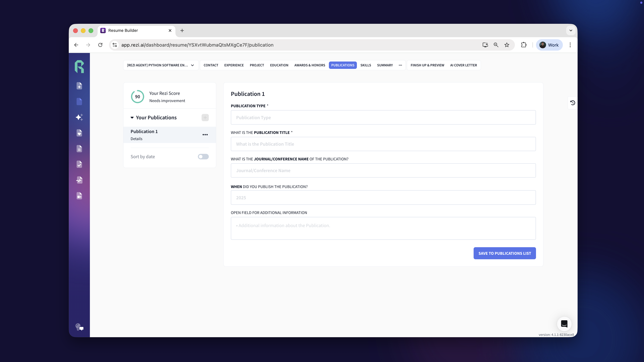Create a new document from the sidebar
644x362 pixels.
(x=79, y=86)
